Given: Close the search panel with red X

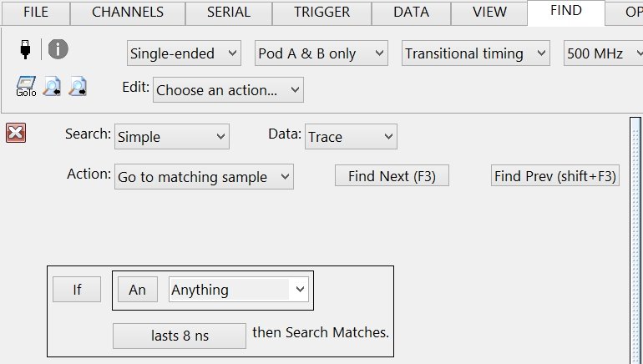Looking at the screenshot, I should (16, 133).
